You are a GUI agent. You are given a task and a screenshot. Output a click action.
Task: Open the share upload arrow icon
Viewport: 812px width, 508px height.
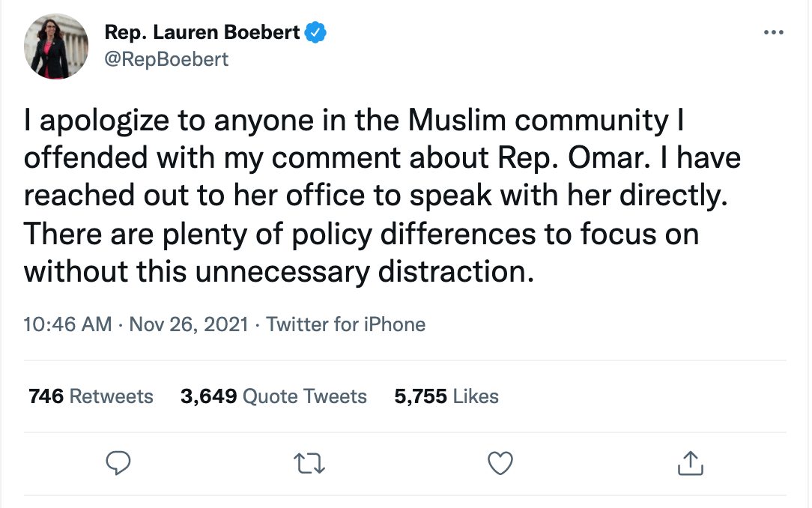(691, 463)
